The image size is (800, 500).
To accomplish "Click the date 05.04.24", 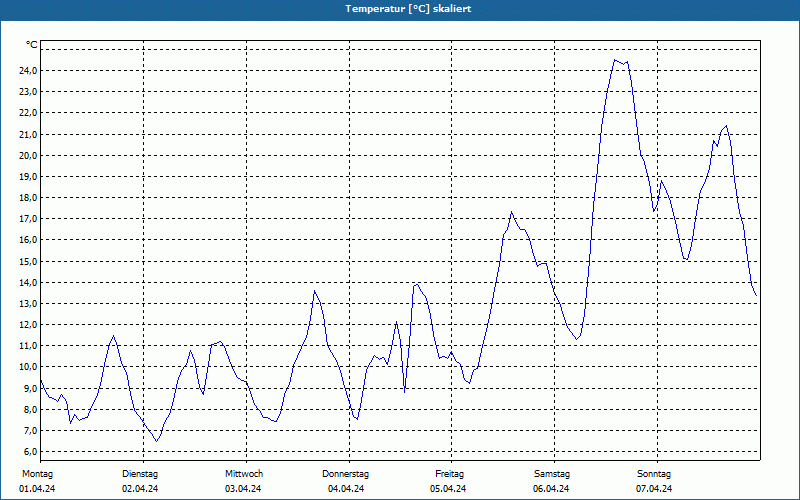I will click(x=448, y=489).
